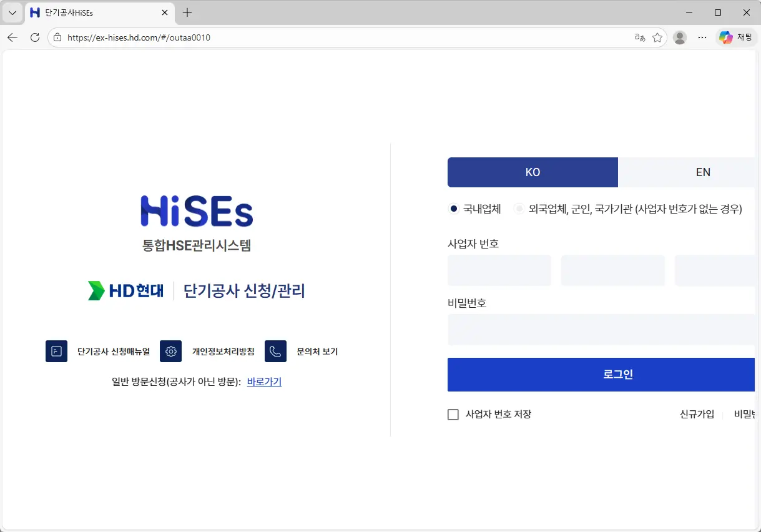The image size is (761, 532).
Task: Click the 단기공사 신청매뉴얼 document icon
Action: 56,351
